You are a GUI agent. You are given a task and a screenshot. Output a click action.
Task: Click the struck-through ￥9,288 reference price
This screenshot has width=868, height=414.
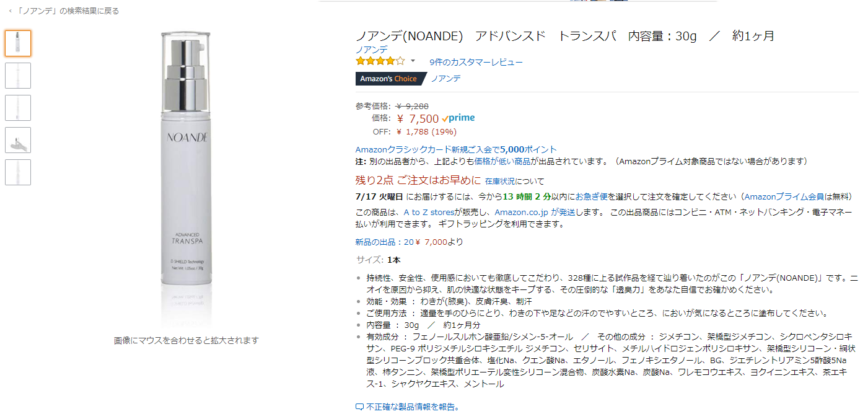click(x=413, y=106)
